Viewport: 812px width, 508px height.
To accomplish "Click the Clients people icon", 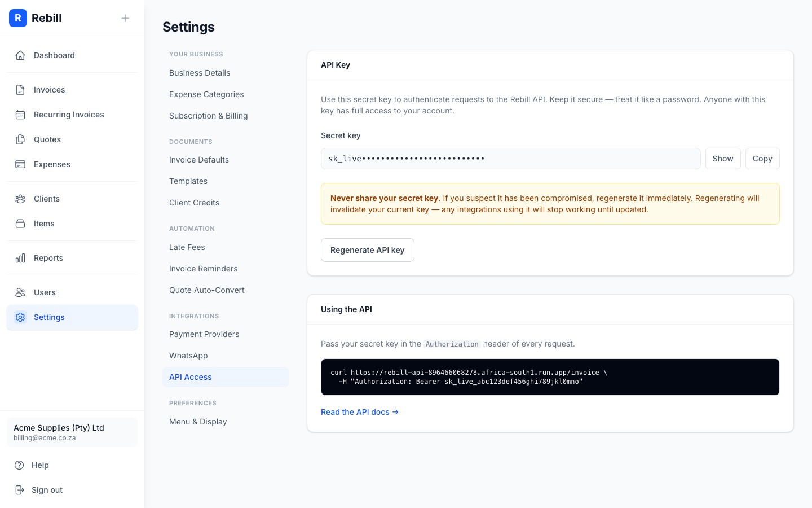I will coord(20,198).
